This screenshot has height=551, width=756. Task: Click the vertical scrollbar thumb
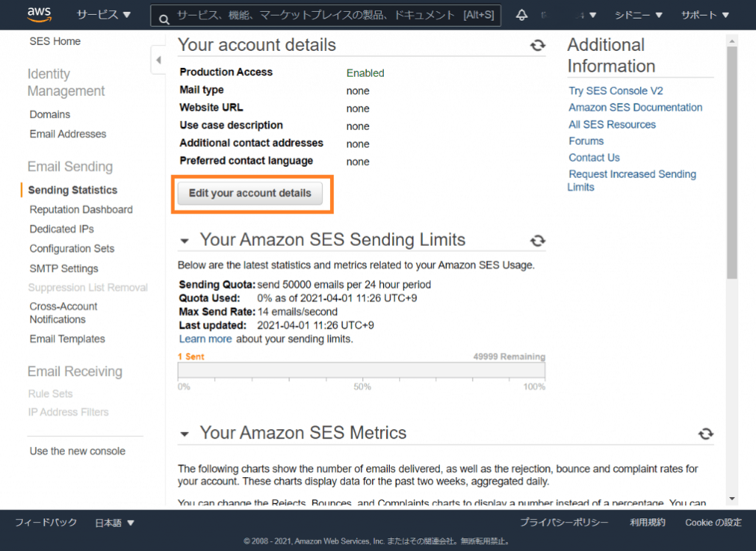pyautogui.click(x=732, y=163)
